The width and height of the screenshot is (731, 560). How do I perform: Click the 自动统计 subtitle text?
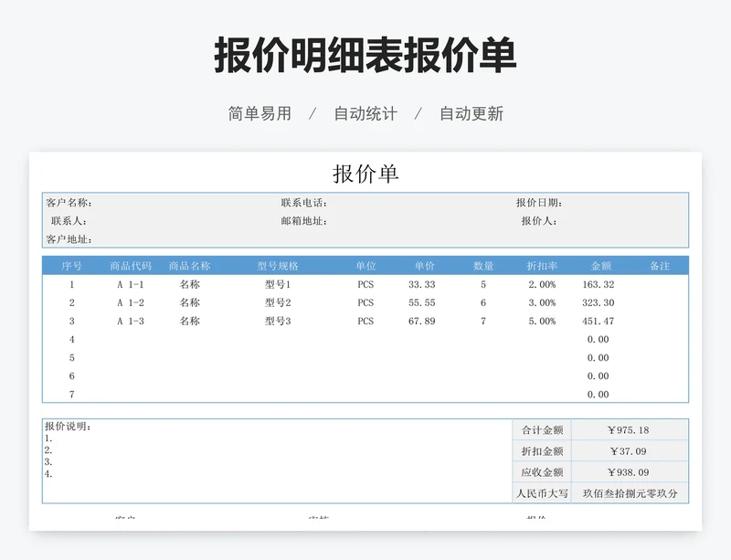pos(365,114)
